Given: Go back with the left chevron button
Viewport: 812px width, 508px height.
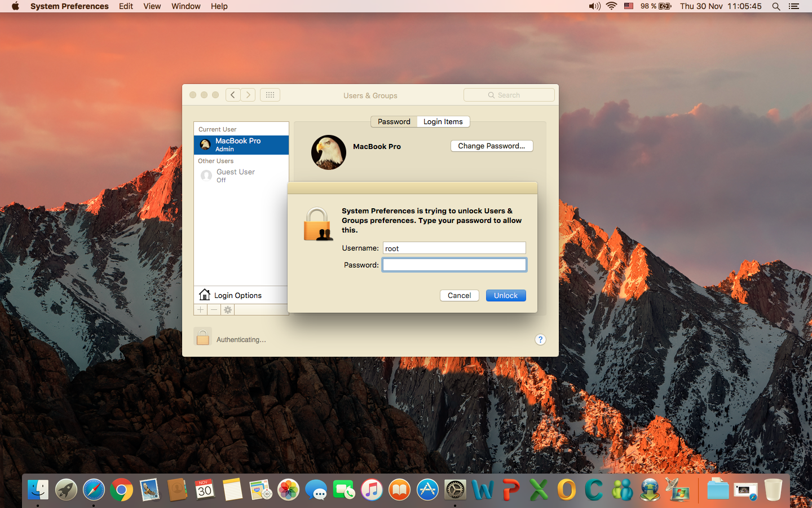Looking at the screenshot, I should (x=233, y=95).
